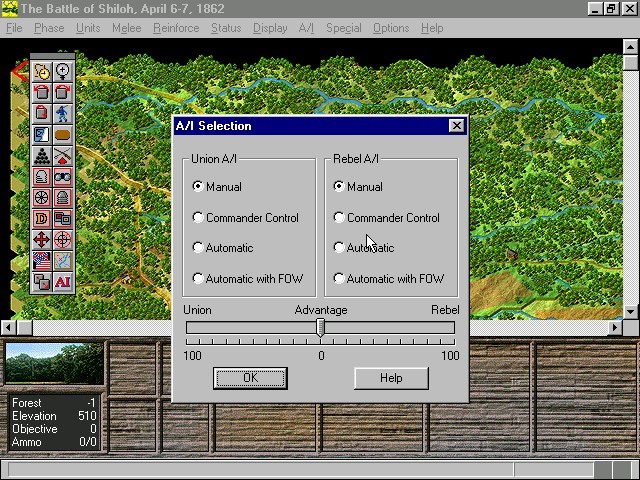The image size is (640, 480).
Task: Open the Display menu
Action: (270, 28)
